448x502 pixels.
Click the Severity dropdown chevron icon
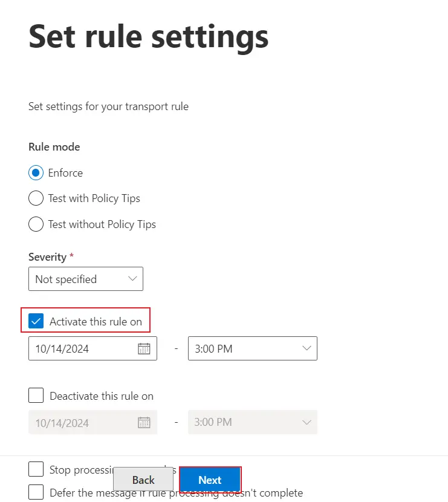(x=132, y=279)
